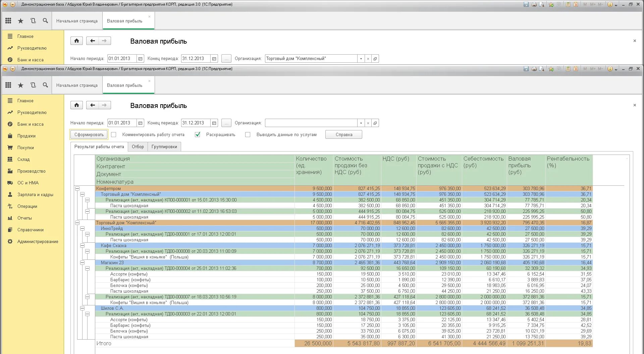The height and width of the screenshot is (354, 644).
Task: Open Organization dropdown in back window
Action: [361, 59]
